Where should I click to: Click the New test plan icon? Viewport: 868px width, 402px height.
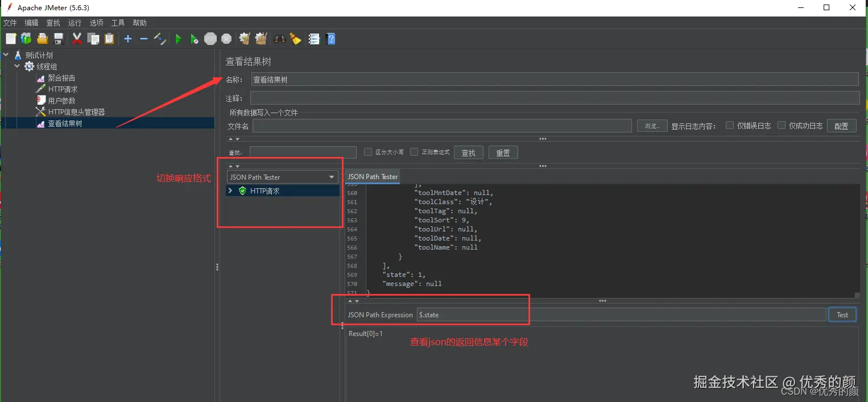click(11, 39)
